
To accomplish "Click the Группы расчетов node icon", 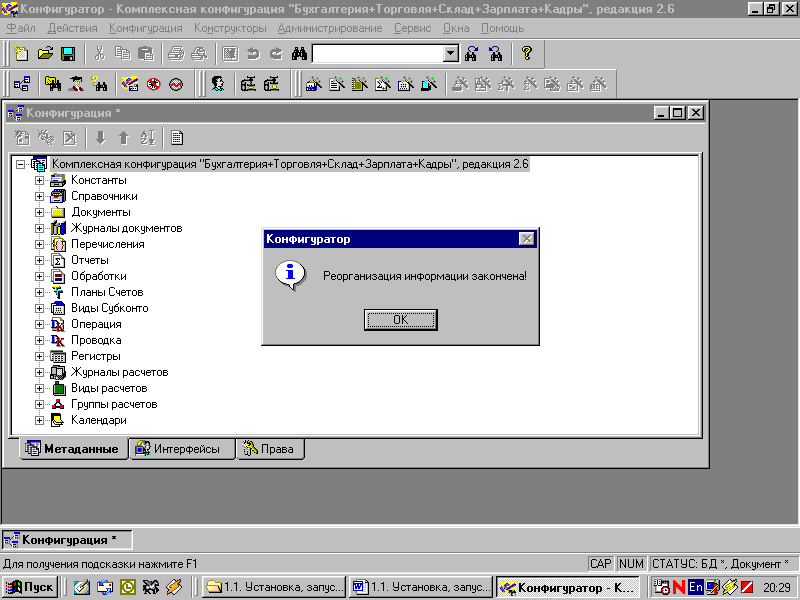I will click(58, 405).
